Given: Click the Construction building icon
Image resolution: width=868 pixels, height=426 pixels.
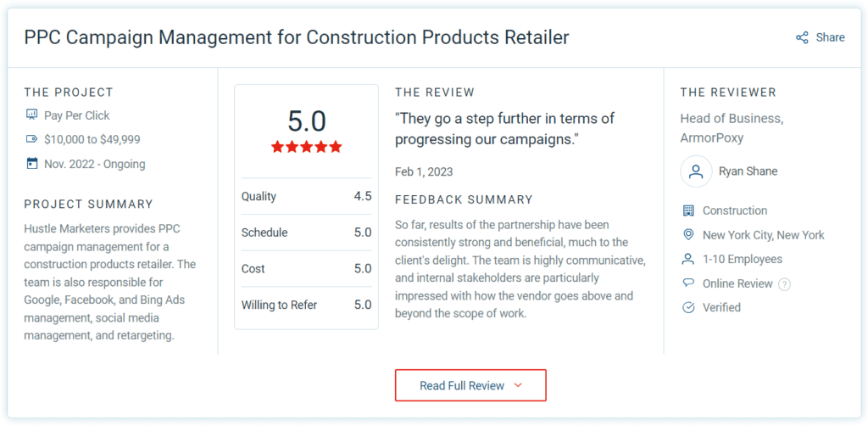Looking at the screenshot, I should click(688, 210).
